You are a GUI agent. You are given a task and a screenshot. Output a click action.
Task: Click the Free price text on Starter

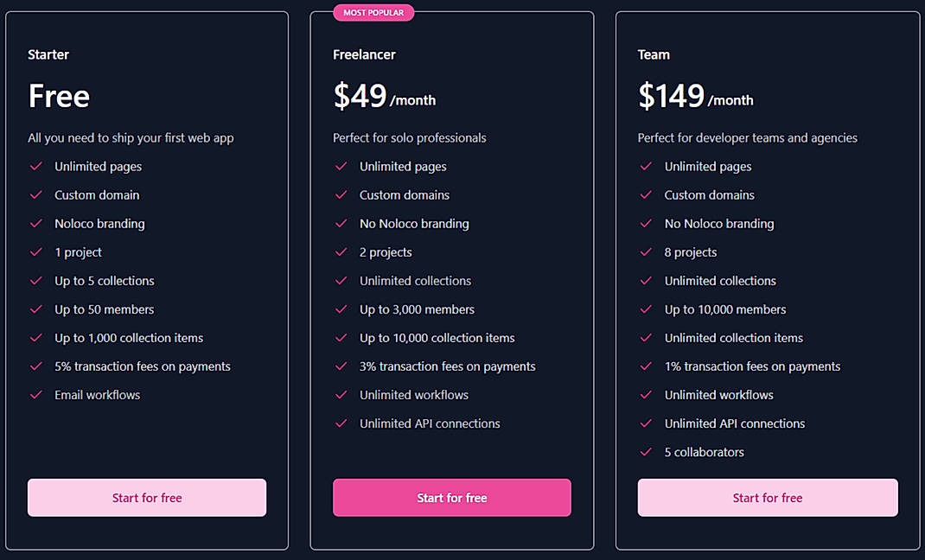58,97
